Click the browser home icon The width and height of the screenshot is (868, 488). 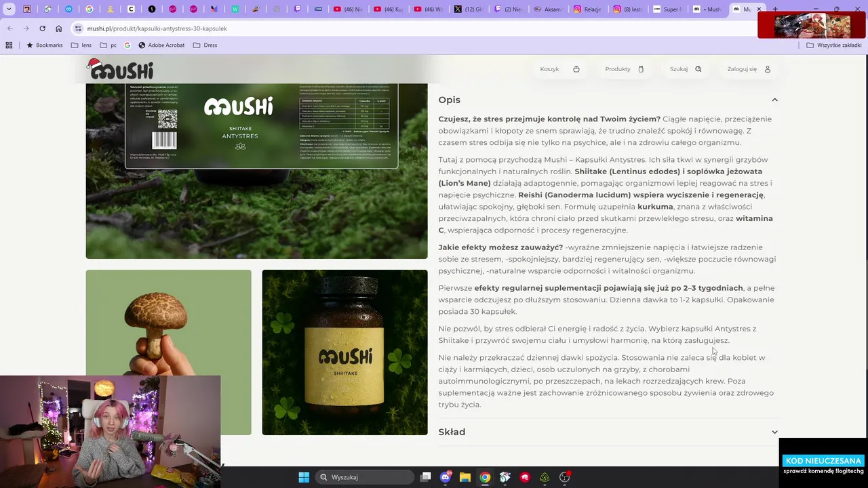(59, 28)
